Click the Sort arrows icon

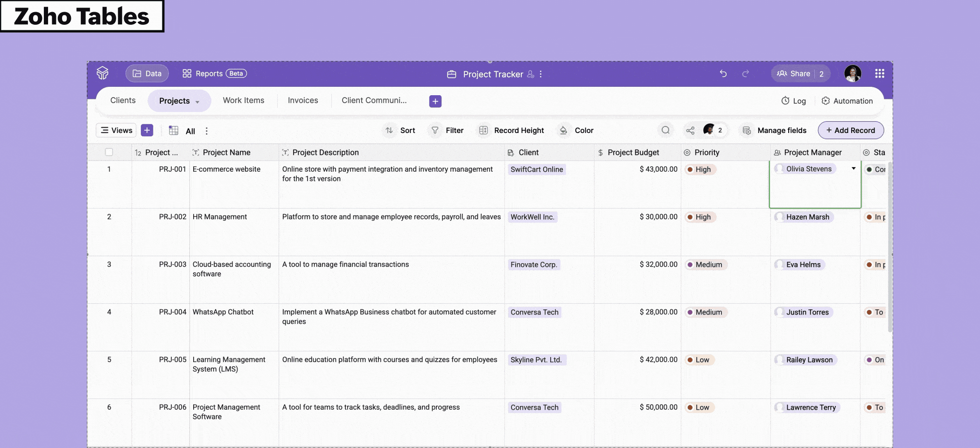point(389,130)
